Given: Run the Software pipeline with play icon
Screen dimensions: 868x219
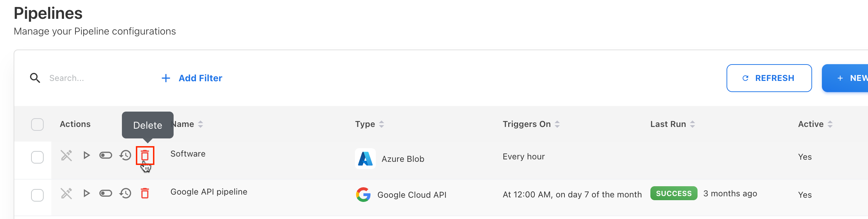Looking at the screenshot, I should [86, 155].
